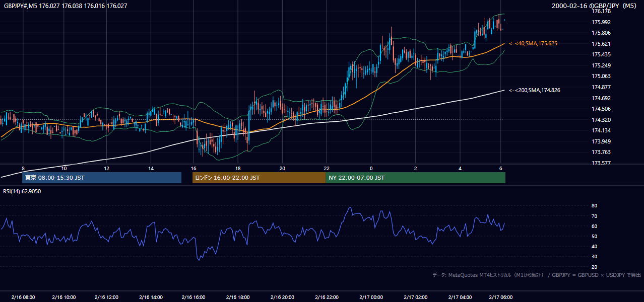Click hour label 0 under the price chart
The width and height of the screenshot is (644, 302).
click(371, 168)
